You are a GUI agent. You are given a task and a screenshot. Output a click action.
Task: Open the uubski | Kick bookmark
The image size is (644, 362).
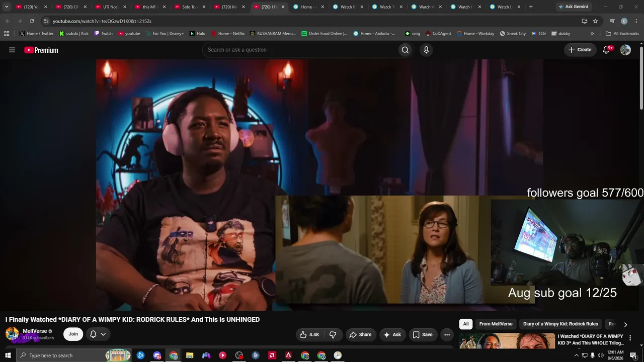point(74,34)
